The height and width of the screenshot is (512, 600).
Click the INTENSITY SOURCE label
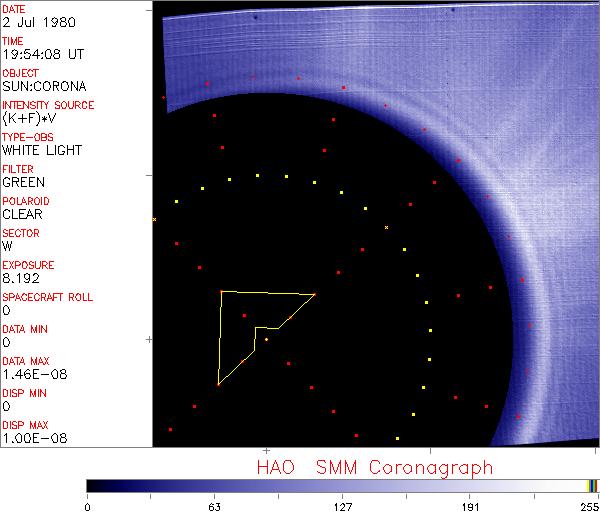click(48, 105)
